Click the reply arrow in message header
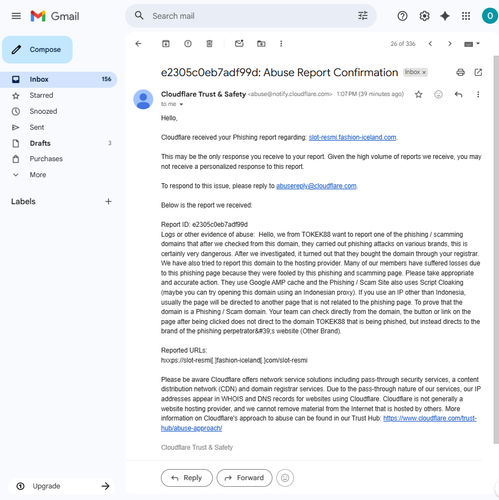The height and width of the screenshot is (500, 499). tap(458, 95)
